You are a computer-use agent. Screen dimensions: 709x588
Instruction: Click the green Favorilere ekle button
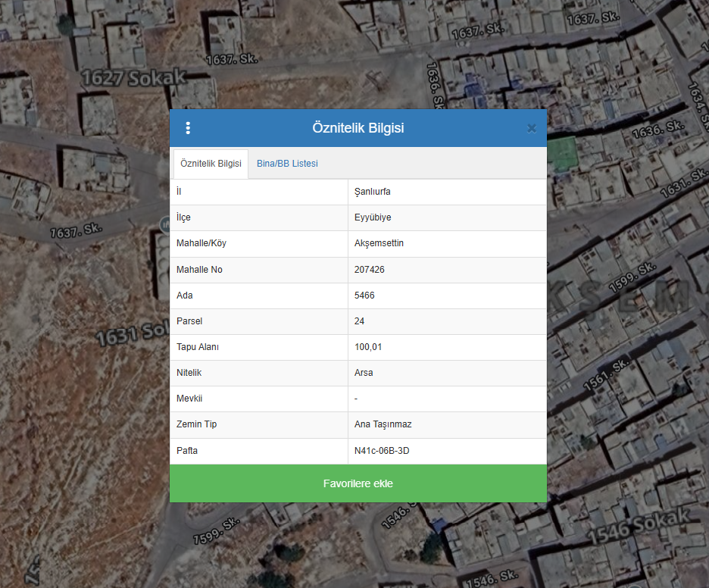pyautogui.click(x=358, y=483)
